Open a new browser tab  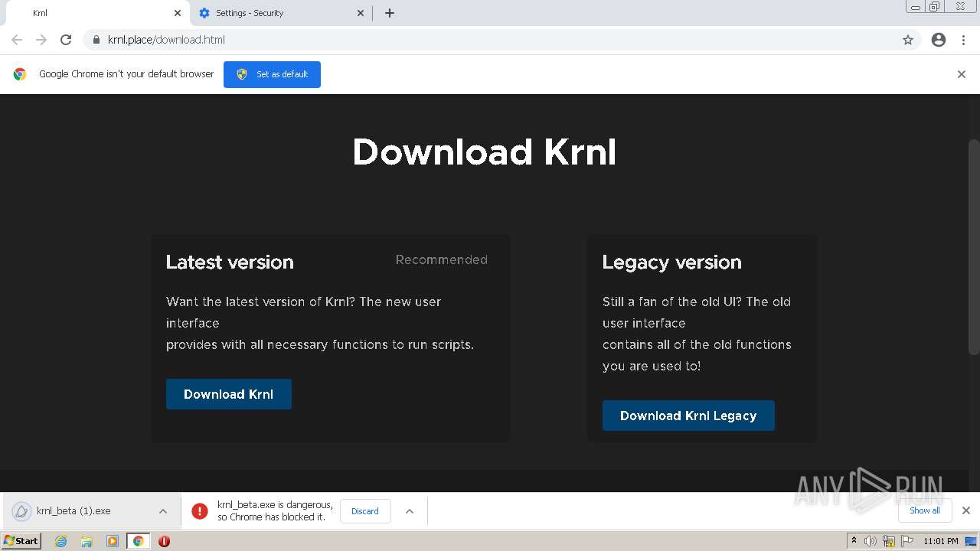point(390,13)
